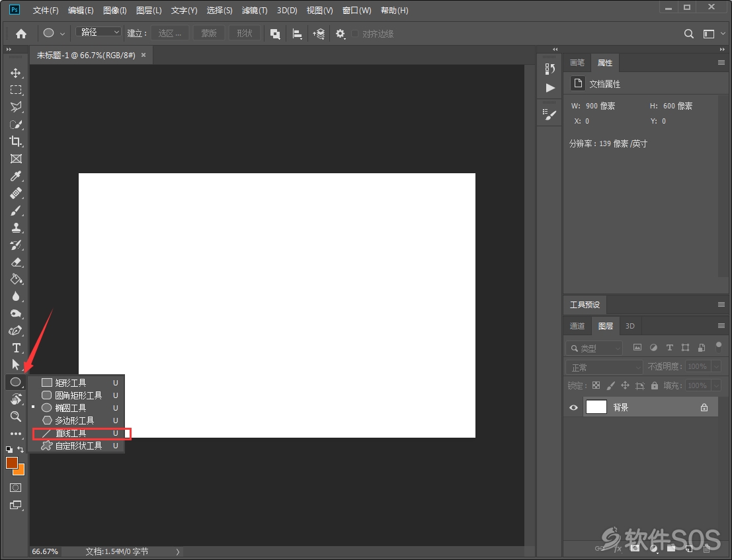Toggle layer filtering on/off switch

719,346
